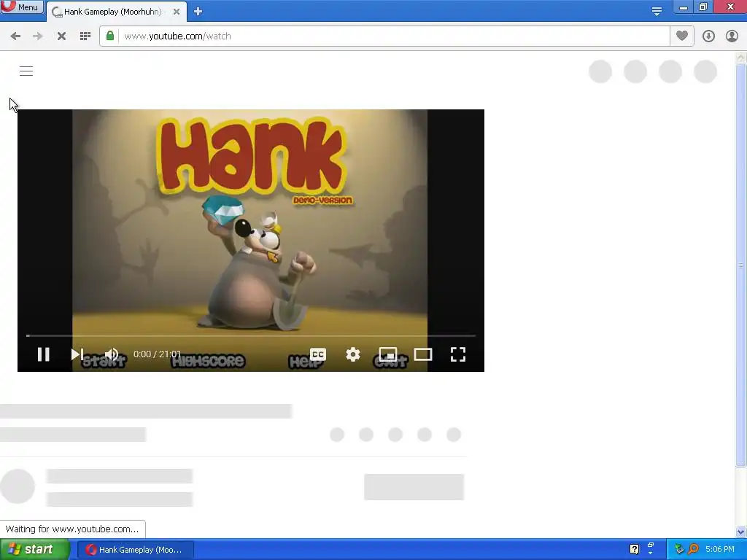Screen dimensions: 747x560
Task: Open Opera tab menu dropdown
Action: (x=657, y=11)
